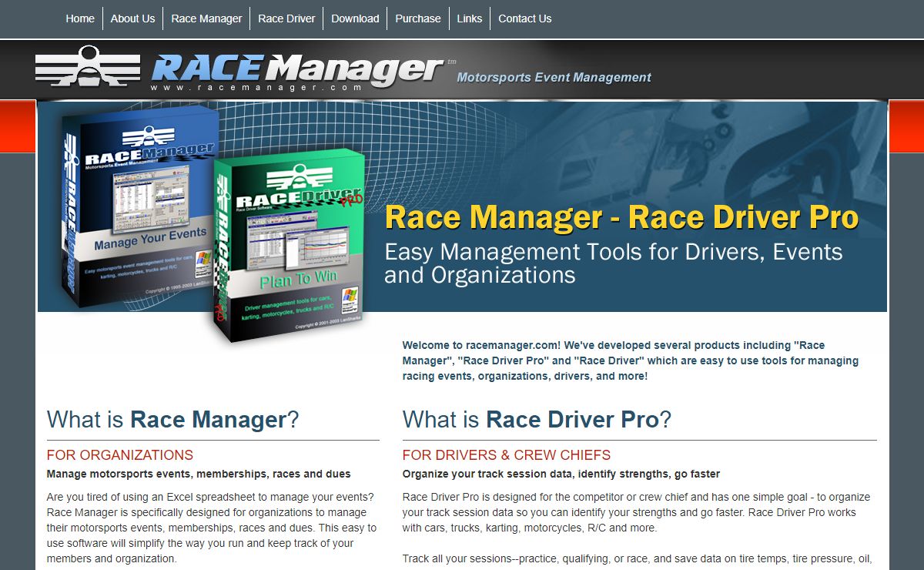The width and height of the screenshot is (924, 570).
Task: Click the yellow Race Manager - Race Driver Pro headline
Action: (x=621, y=218)
